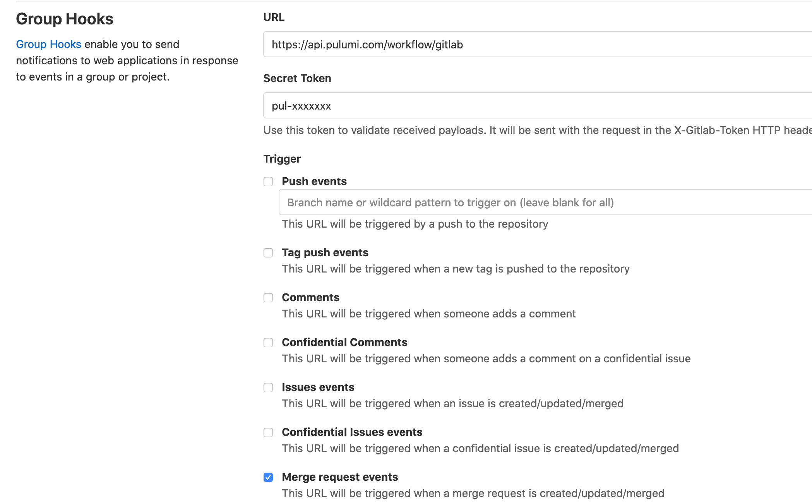Click the 'Tag push events' label text
Screen dimensions: 812x504
click(x=325, y=252)
